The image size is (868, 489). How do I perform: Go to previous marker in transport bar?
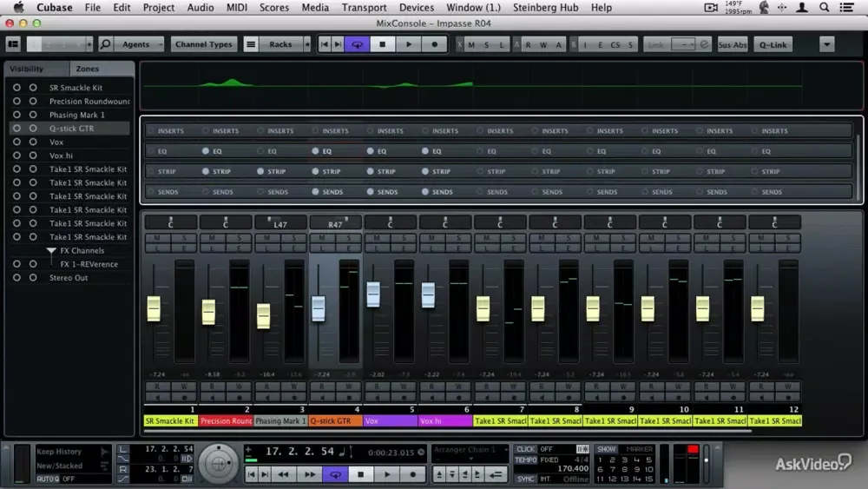(252, 474)
